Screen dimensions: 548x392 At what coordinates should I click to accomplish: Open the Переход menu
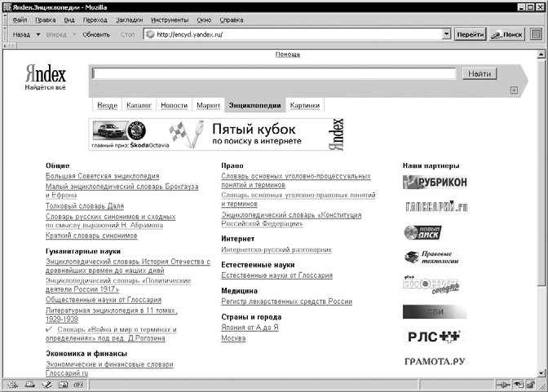pos(95,20)
